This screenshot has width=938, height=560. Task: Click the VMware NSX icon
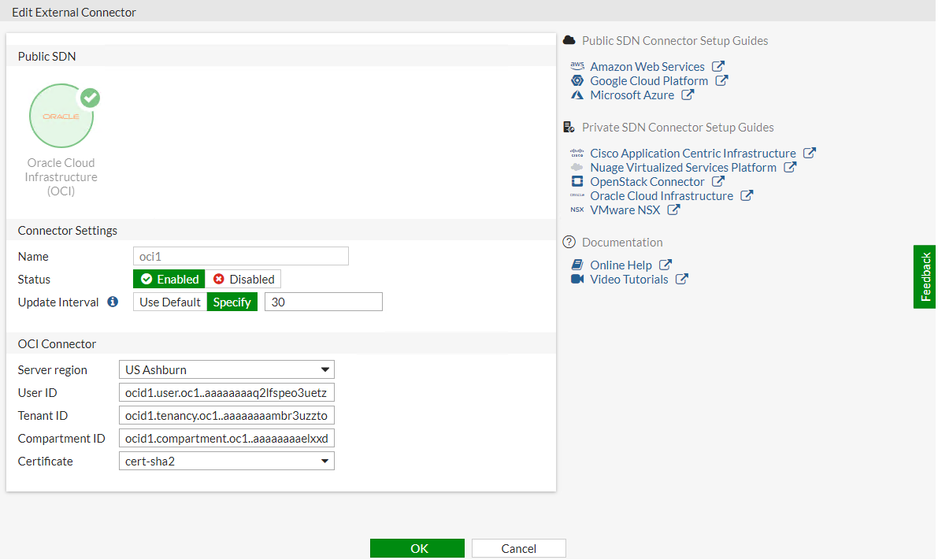pos(577,210)
